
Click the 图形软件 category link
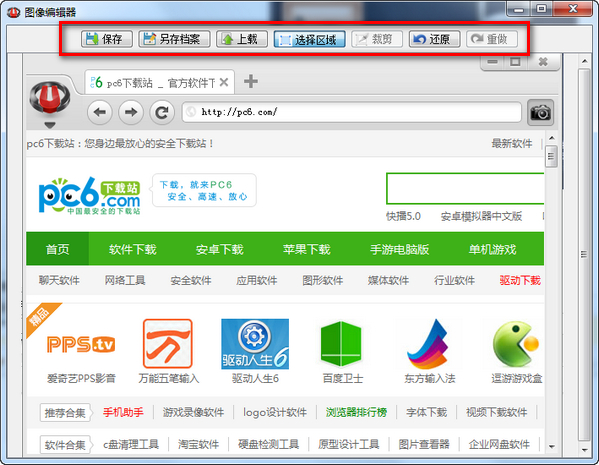[x=322, y=280]
